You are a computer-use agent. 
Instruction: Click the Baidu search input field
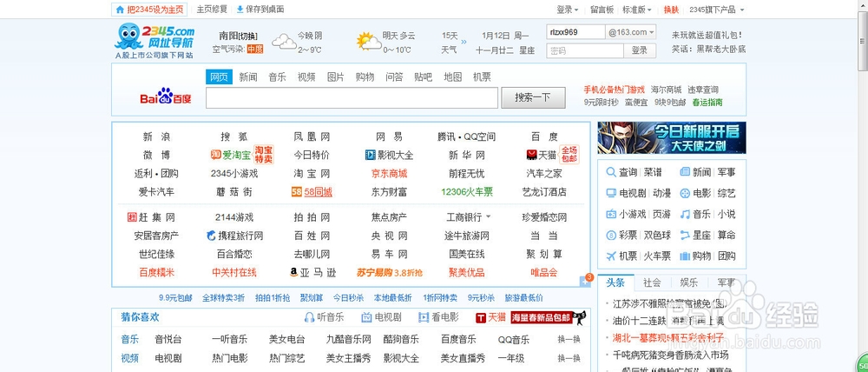tap(352, 97)
